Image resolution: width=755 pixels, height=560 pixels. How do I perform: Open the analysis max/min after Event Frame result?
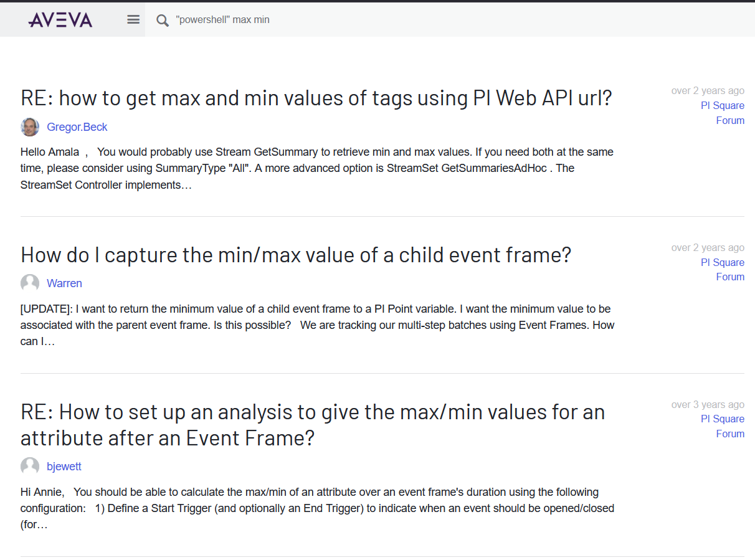coord(312,425)
